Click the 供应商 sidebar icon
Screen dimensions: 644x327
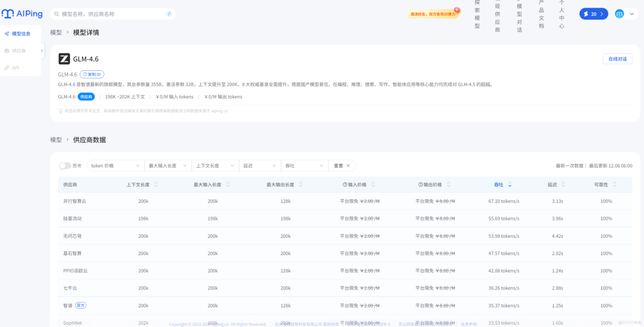pyautogui.click(x=7, y=51)
